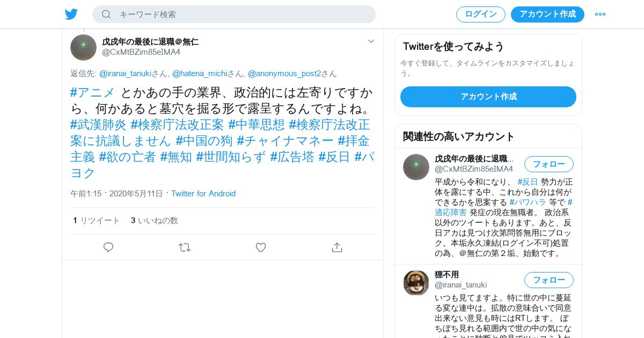Open the tweet author's avatar picture
The image size is (644, 338).
coord(83,47)
